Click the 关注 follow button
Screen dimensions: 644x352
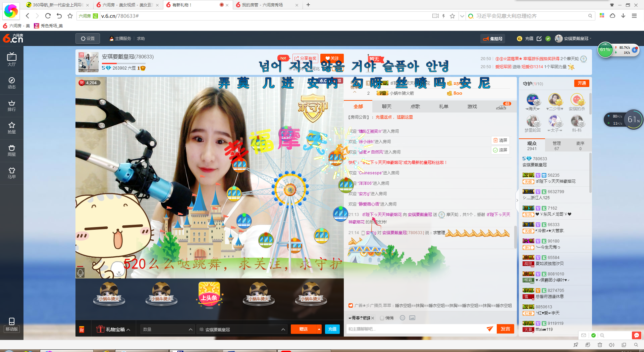[332, 58]
